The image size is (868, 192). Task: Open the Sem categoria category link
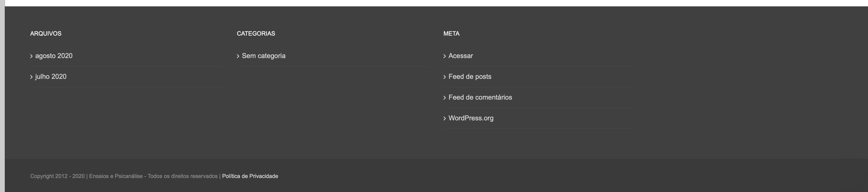[264, 56]
